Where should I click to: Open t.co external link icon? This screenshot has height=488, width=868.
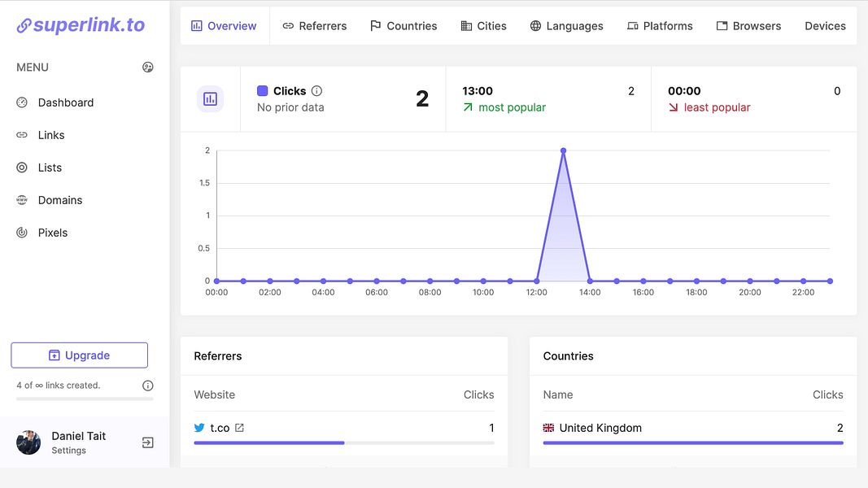point(240,428)
